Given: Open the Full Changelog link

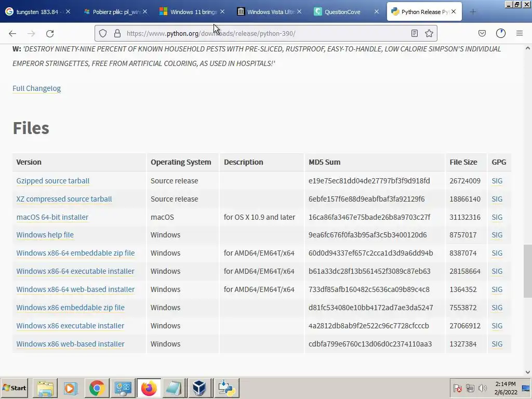Looking at the screenshot, I should click(37, 88).
